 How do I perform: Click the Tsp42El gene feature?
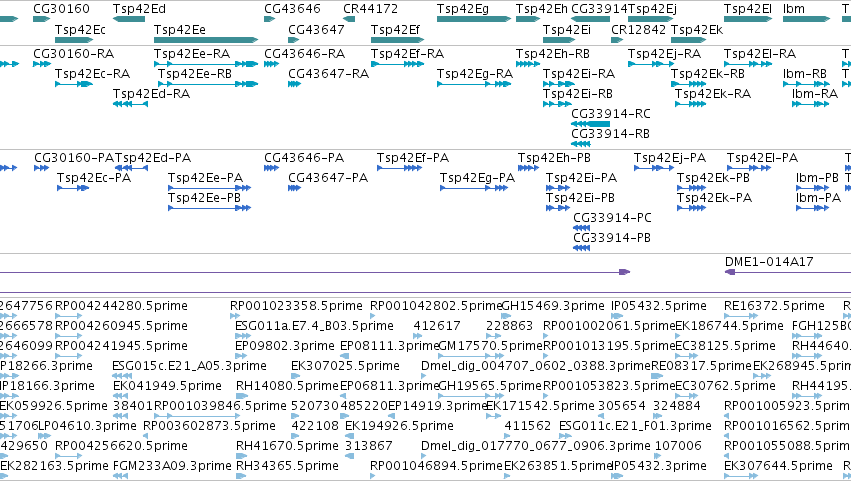[x=748, y=19]
